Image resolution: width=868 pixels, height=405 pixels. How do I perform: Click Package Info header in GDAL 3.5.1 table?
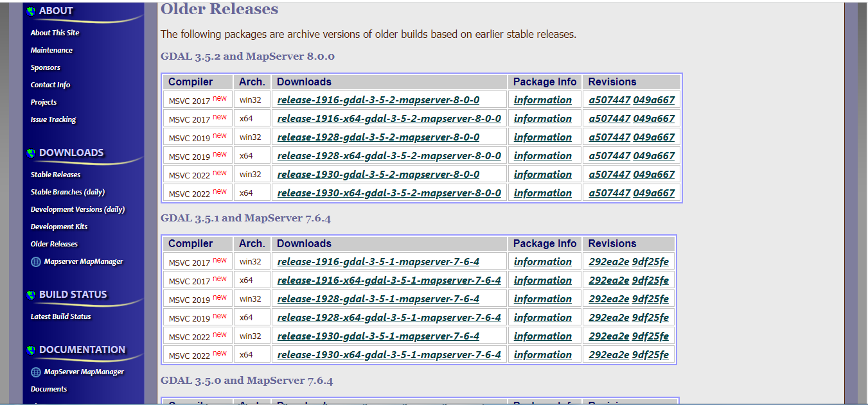click(545, 244)
